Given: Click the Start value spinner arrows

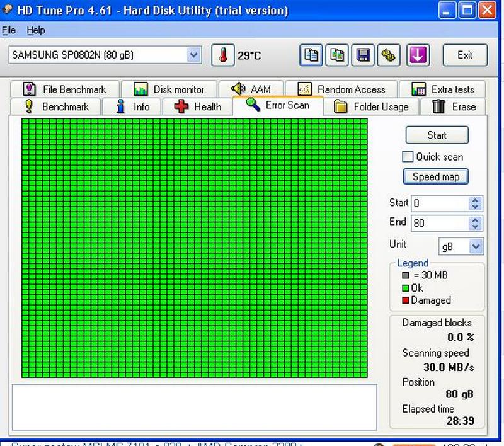Looking at the screenshot, I should point(475,203).
